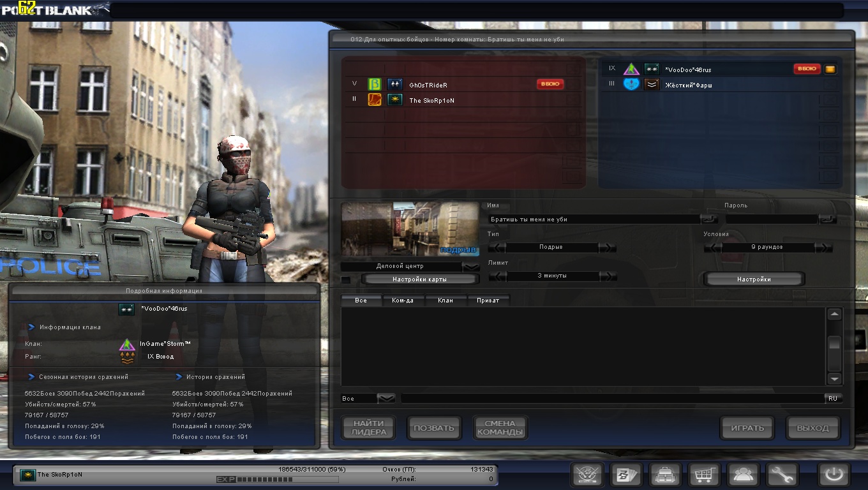Click the chat message input field
Screen dimensions: 868x490
click(x=611, y=399)
